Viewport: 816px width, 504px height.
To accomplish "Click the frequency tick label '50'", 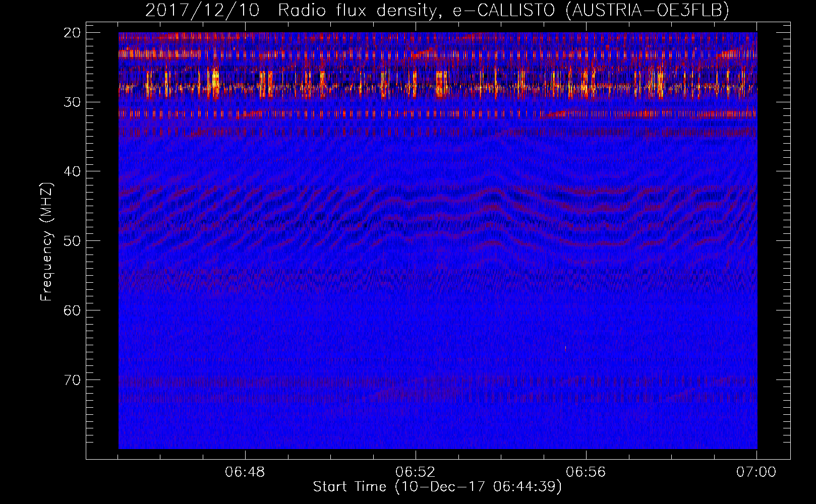I will (x=73, y=241).
